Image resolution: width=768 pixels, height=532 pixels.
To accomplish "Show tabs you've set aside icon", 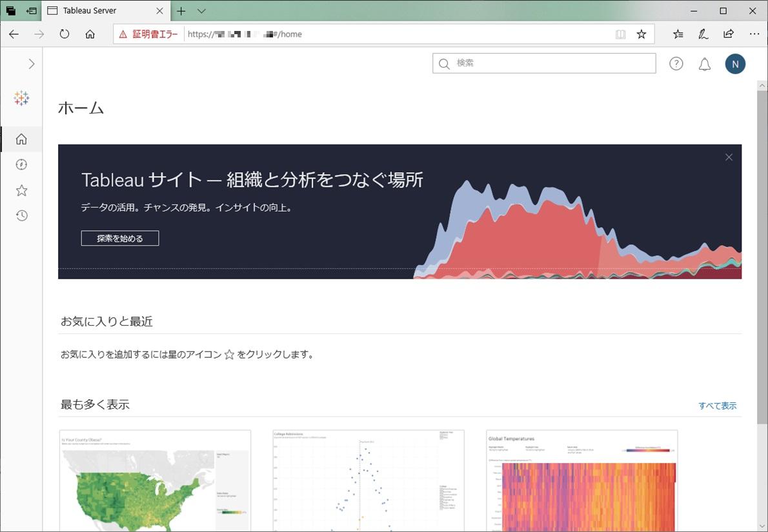I will pyautogui.click(x=10, y=11).
